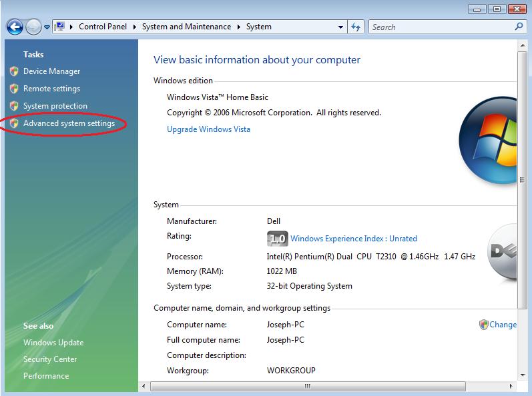
Task: Click the vertical scrollbar thumb
Action: [x=522, y=179]
